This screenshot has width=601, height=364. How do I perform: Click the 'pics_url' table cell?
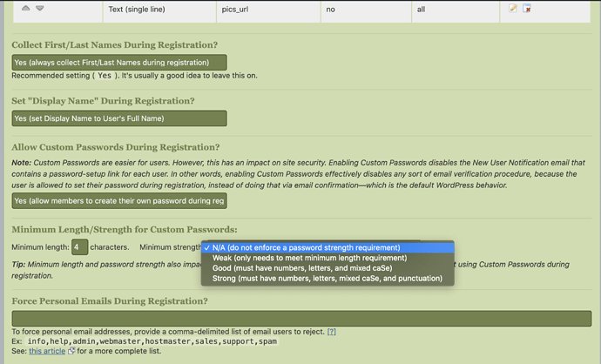pyautogui.click(x=268, y=11)
